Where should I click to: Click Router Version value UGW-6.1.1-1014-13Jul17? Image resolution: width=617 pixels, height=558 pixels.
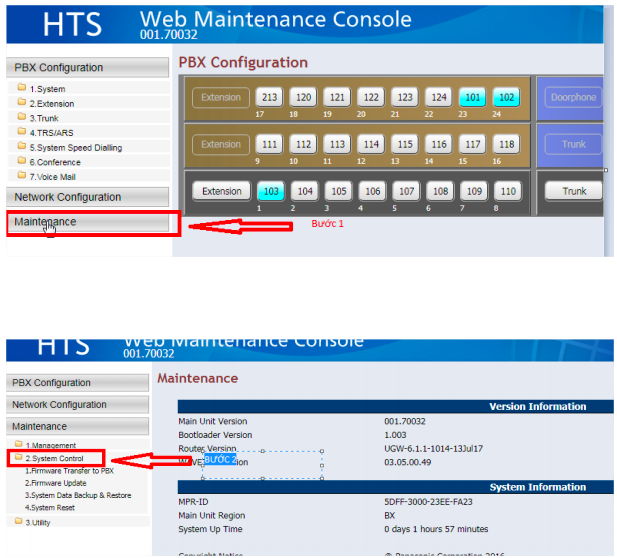point(433,449)
